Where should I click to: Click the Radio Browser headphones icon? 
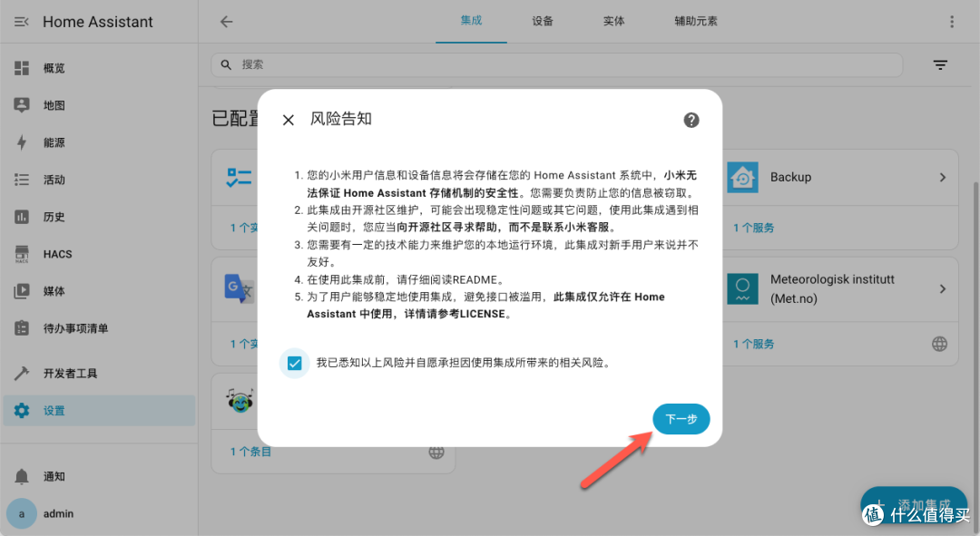coord(240,401)
